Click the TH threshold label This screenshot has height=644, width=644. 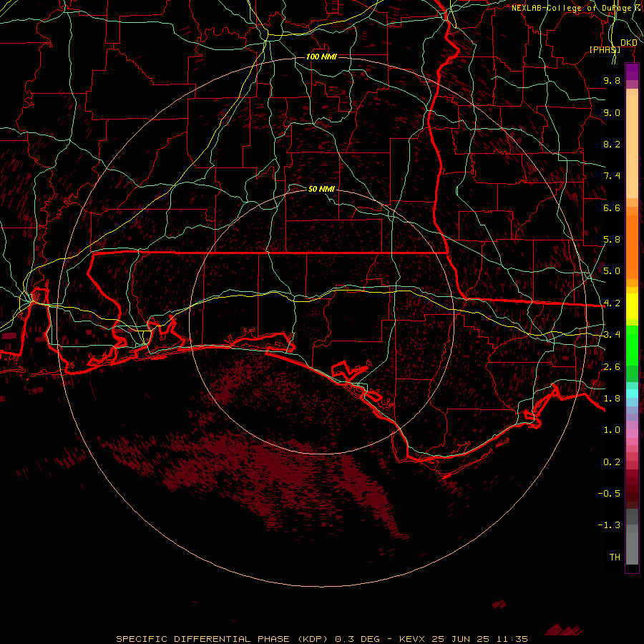615,557
